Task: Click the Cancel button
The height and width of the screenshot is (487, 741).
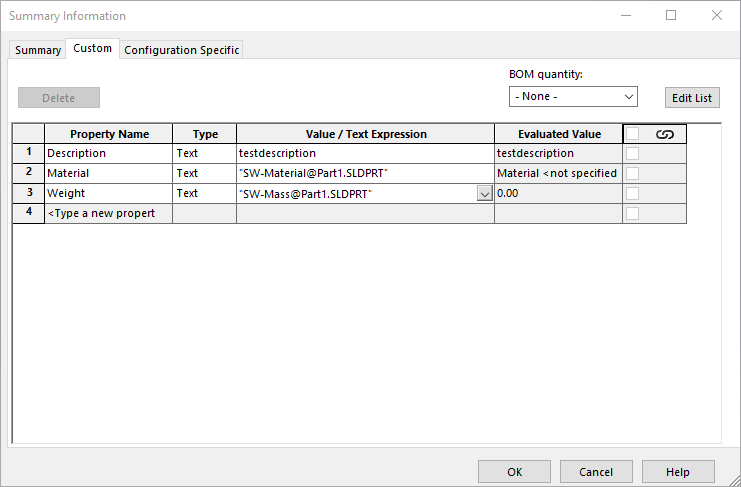Action: coord(596,472)
